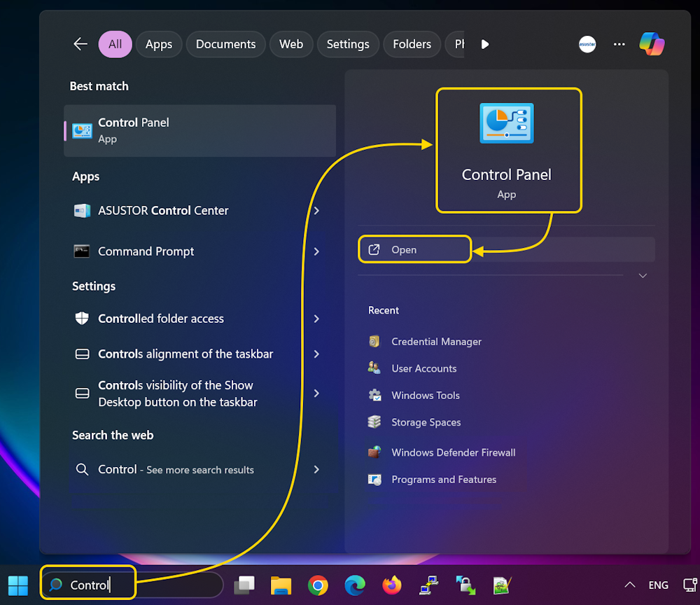The image size is (700, 605).
Task: Click the Control Panel icon in best match
Action: pyautogui.click(x=82, y=131)
